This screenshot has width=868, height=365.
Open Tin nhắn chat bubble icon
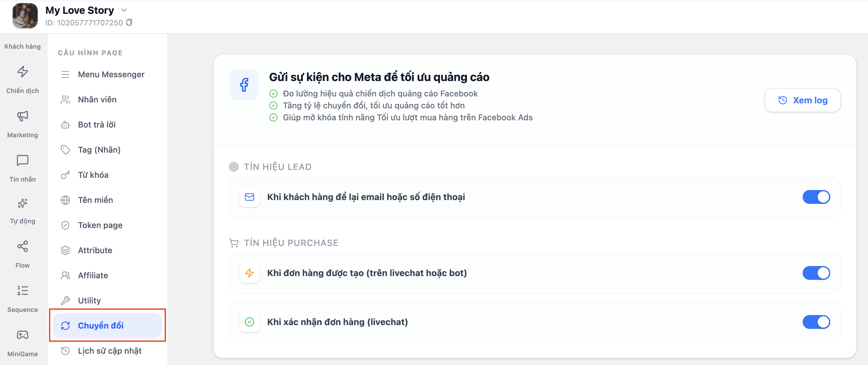(x=23, y=161)
